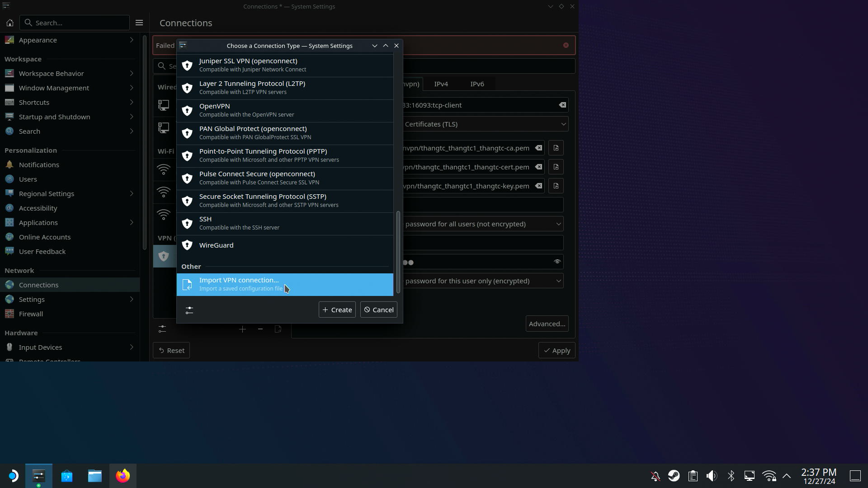Reset the connection settings

(171, 350)
